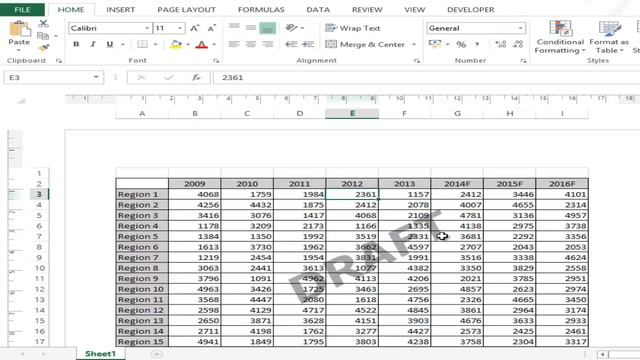Toggle Wrap Text
This screenshot has width=640, height=360.
click(353, 28)
